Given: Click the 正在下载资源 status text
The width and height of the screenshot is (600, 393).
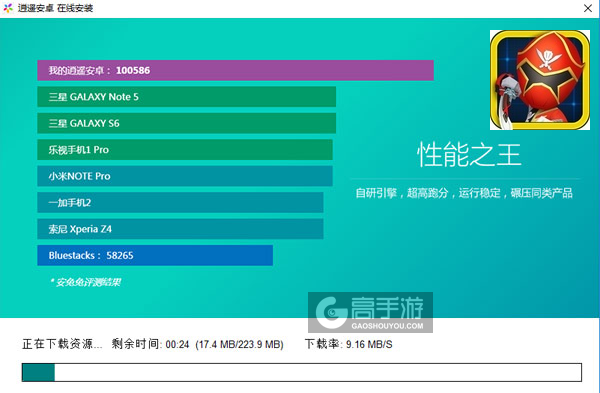Looking at the screenshot, I should (x=62, y=344).
